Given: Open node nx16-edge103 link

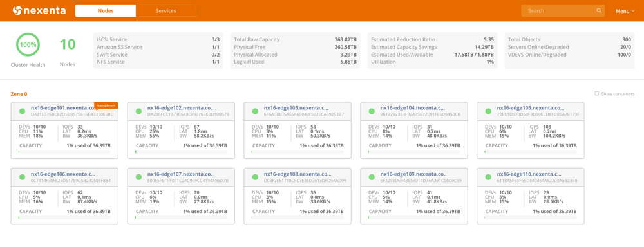Looking at the screenshot, I should (x=296, y=108).
